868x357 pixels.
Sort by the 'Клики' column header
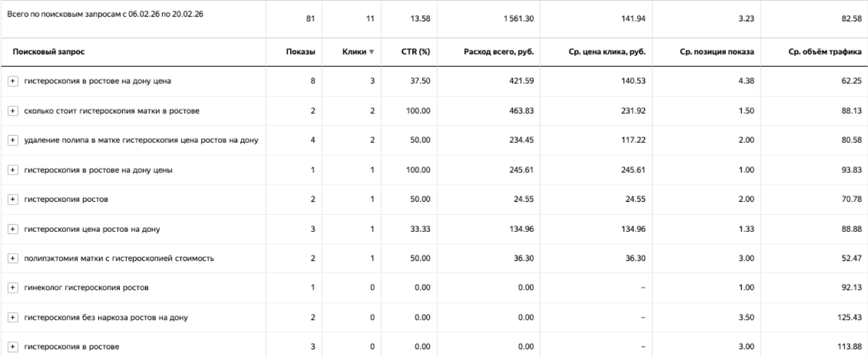click(355, 52)
